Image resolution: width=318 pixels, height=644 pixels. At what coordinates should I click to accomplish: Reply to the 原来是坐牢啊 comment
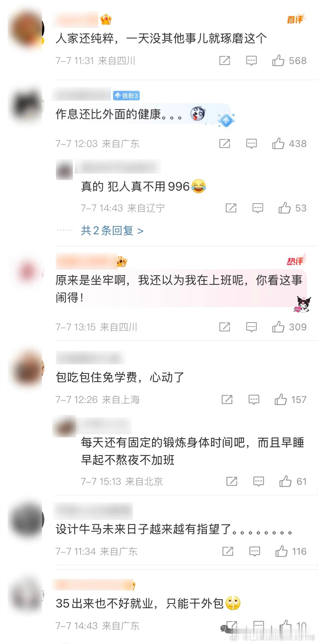click(x=251, y=327)
